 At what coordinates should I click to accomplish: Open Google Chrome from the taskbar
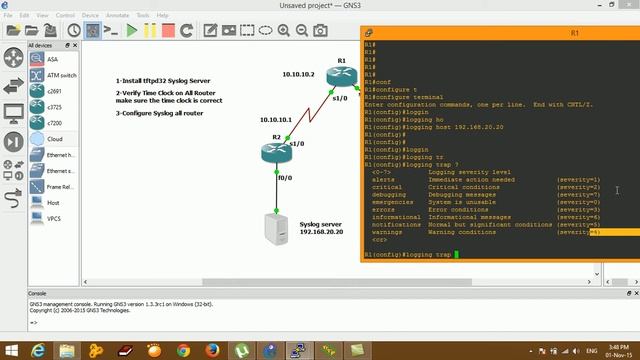click(183, 351)
